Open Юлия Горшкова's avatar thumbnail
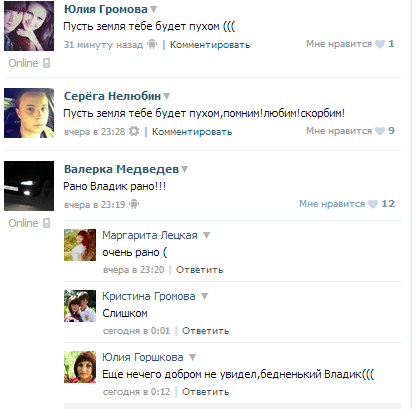 80,367
